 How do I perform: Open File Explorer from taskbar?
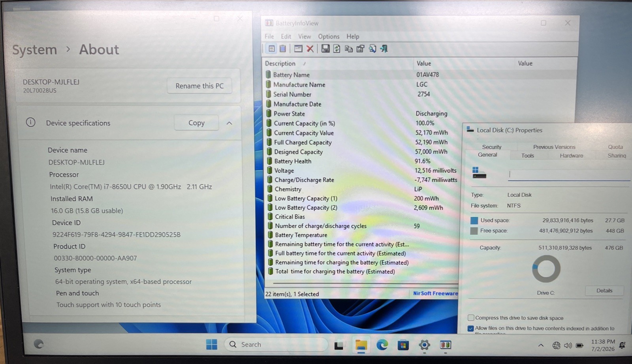tap(361, 345)
